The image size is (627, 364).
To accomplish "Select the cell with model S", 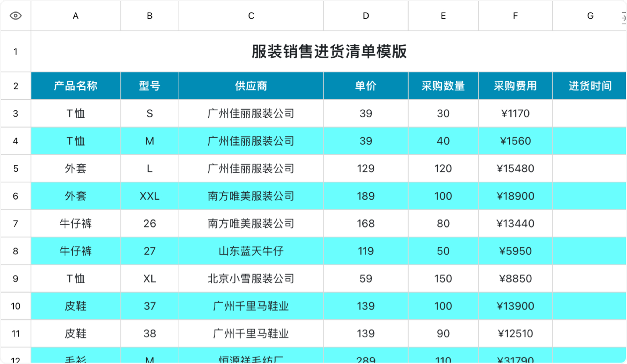I will 150,114.
